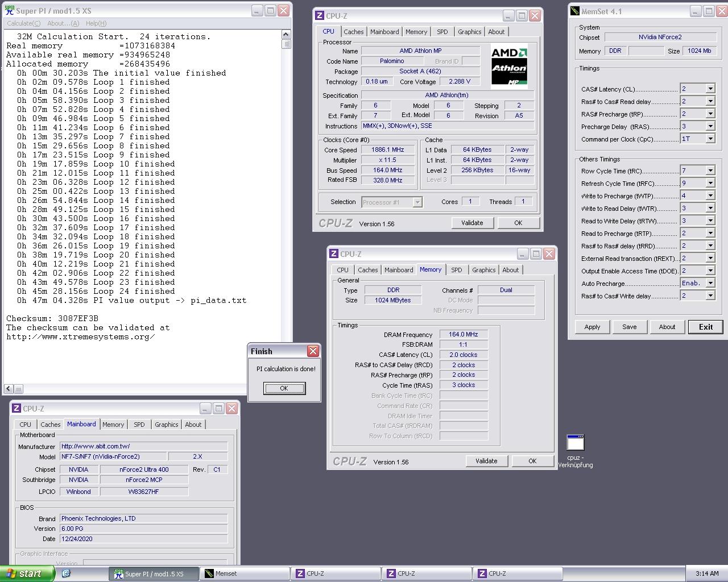Viewport: 728px width, 582px height.
Task: Expand Precharge Delay (tRAS) dropdown
Action: point(710,126)
